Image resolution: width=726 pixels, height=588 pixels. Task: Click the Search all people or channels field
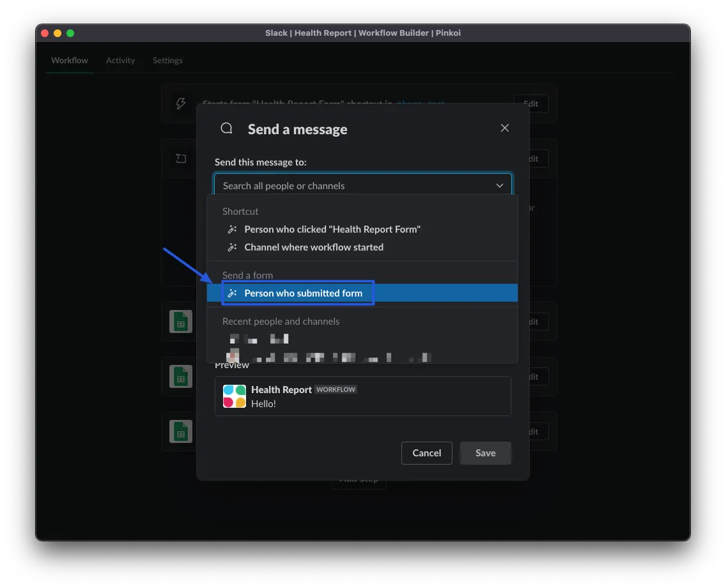point(355,185)
